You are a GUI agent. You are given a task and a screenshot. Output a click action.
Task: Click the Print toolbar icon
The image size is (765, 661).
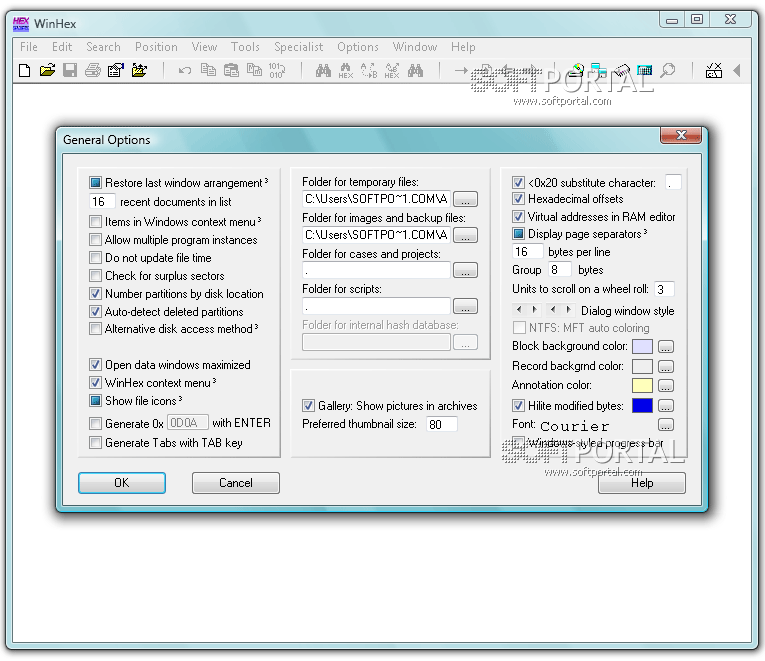[93, 71]
